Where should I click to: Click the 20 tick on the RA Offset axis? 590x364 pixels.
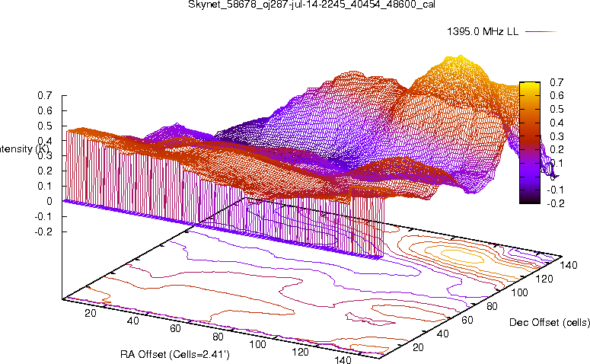[x=91, y=313]
